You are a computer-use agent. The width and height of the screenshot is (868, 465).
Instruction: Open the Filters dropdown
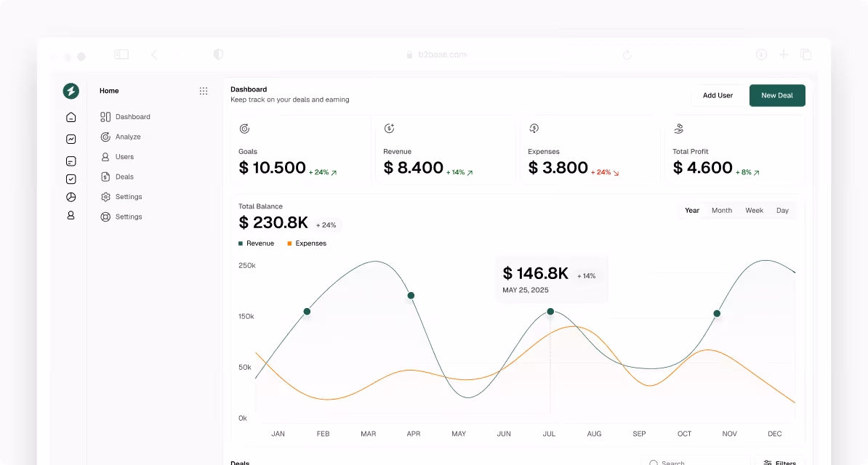tap(781, 462)
